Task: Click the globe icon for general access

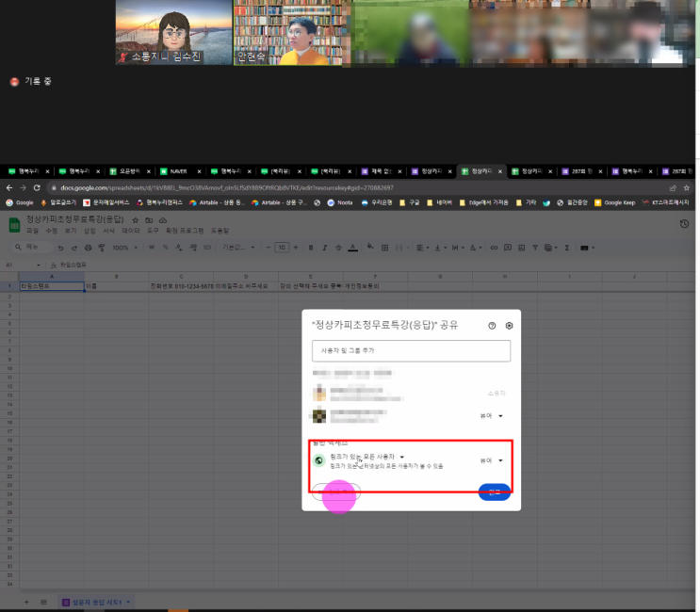Action: pyautogui.click(x=318, y=460)
